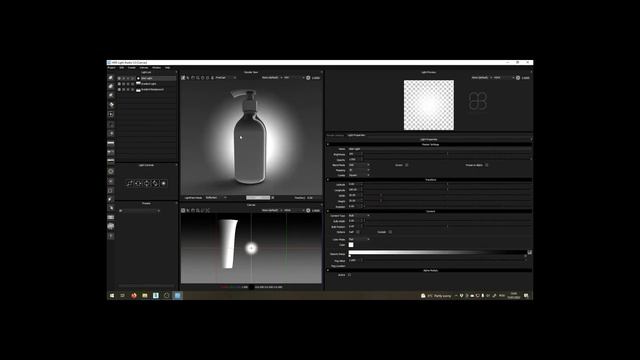
Task: Enable the Active checkbox under Alpha Multiply
Action: pos(350,275)
